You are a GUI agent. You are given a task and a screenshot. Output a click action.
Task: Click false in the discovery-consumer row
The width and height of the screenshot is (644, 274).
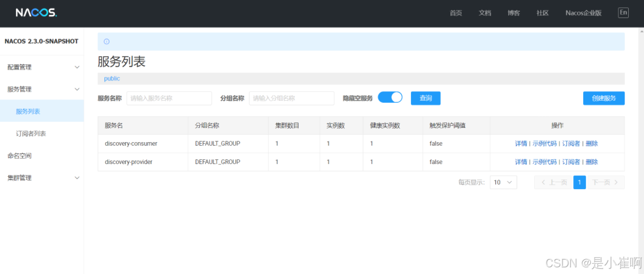coord(436,144)
